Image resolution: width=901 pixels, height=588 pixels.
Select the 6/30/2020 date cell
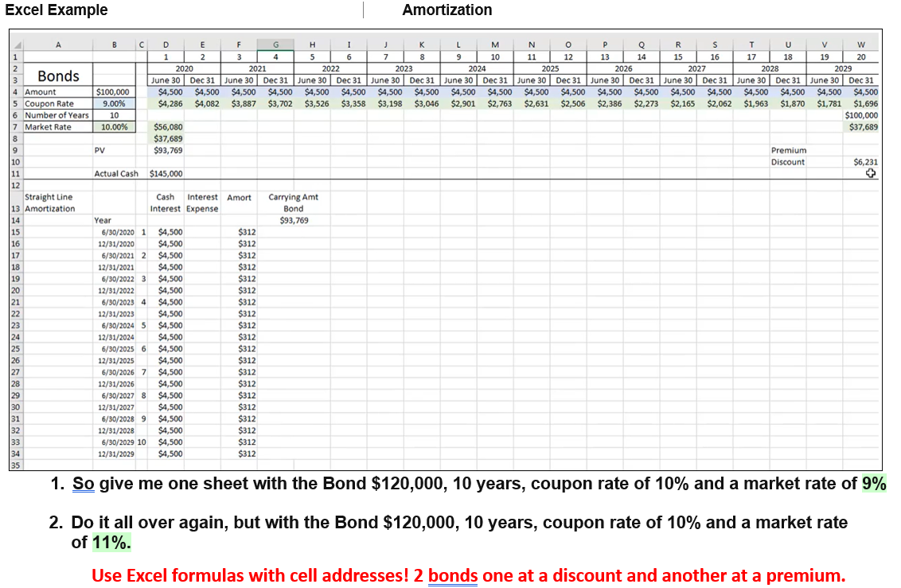coord(118,232)
